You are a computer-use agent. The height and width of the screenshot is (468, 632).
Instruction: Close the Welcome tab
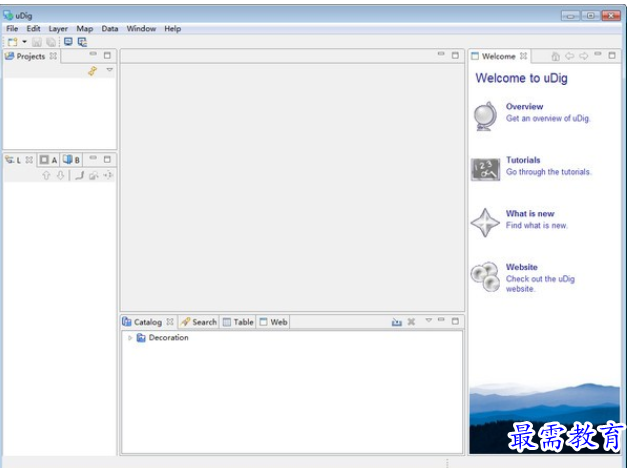(x=524, y=56)
